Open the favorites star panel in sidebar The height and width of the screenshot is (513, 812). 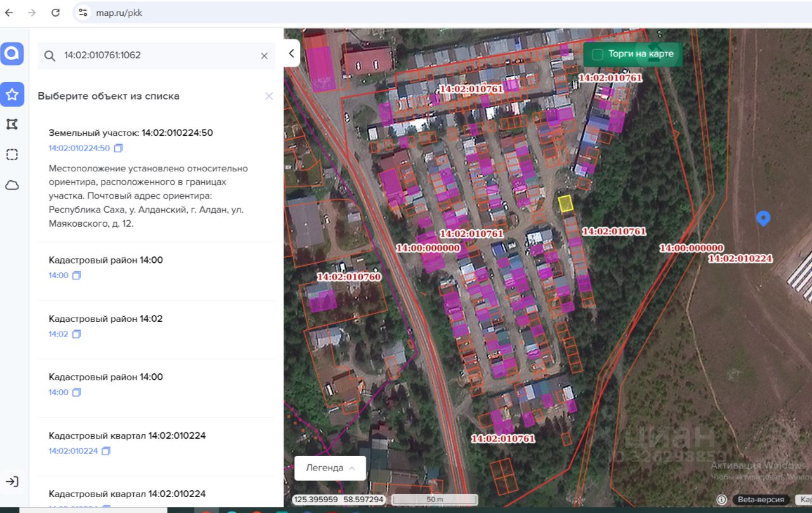pos(12,95)
